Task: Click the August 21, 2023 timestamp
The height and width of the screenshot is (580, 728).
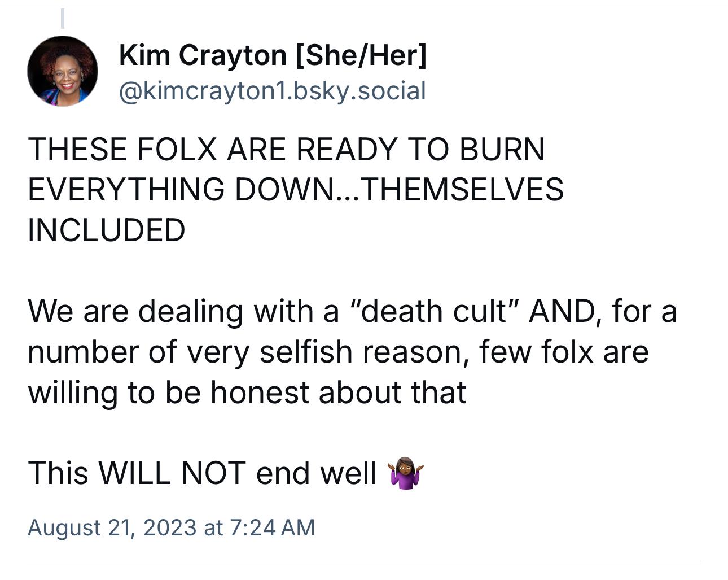Action: coord(171,527)
